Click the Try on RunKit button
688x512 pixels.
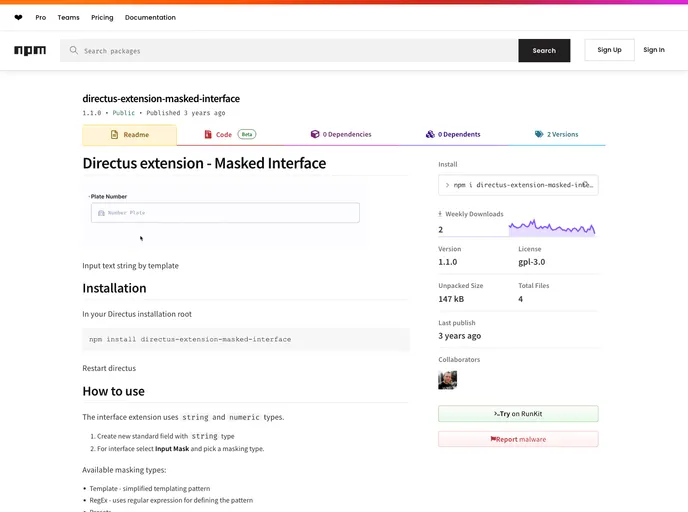pyautogui.click(x=518, y=414)
